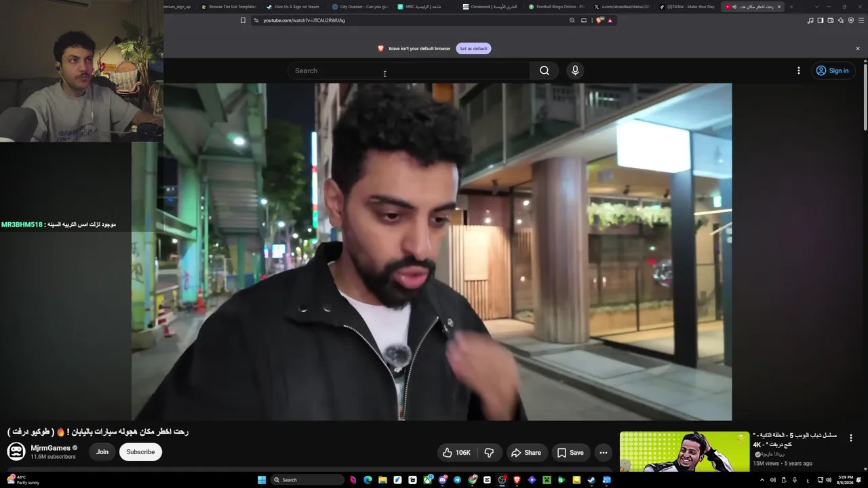
Task: Click the YouTube video player
Action: (432, 252)
